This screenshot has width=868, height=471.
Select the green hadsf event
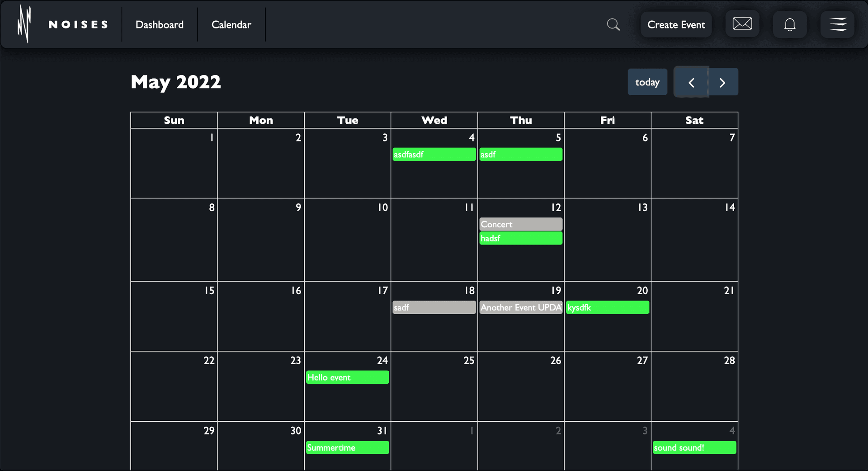point(521,238)
